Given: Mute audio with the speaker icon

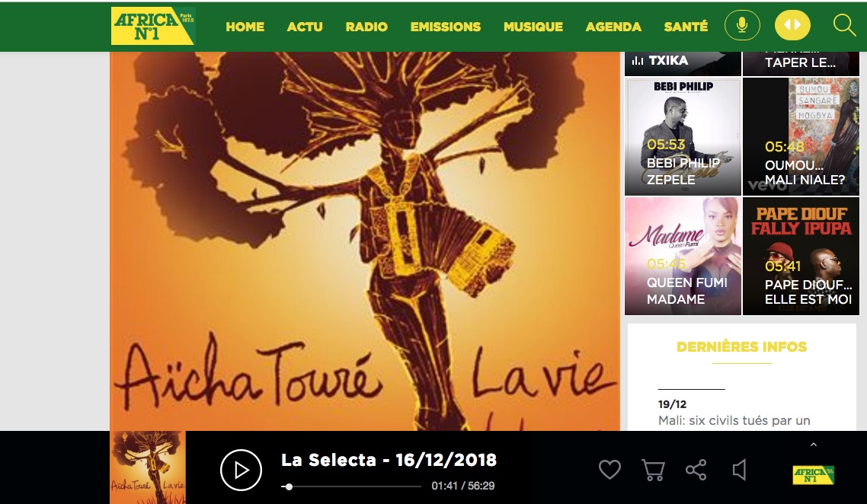Looking at the screenshot, I should (739, 470).
